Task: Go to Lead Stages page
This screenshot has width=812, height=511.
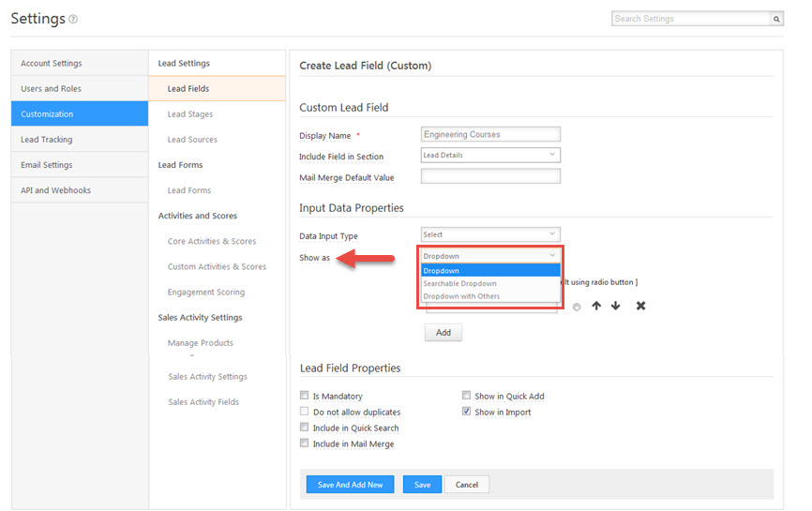Action: pos(190,114)
